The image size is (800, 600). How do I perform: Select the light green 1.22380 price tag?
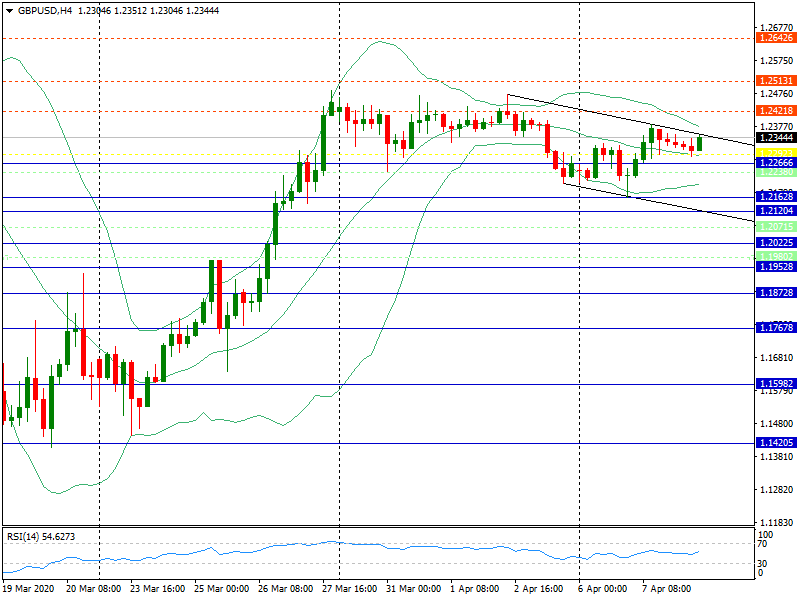pyautogui.click(x=776, y=172)
